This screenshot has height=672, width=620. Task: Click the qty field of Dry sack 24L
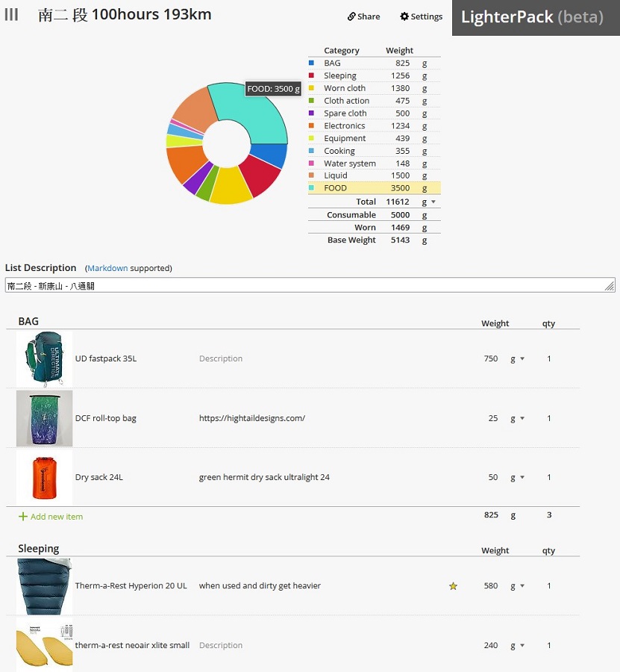pos(549,477)
